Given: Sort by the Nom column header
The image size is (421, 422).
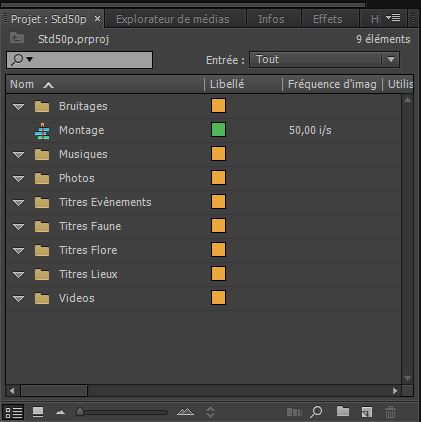Looking at the screenshot, I should click(x=22, y=84).
